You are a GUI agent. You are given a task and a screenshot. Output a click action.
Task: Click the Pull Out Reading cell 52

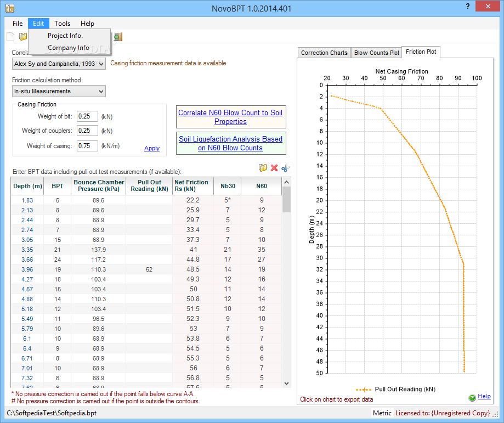[x=149, y=269]
